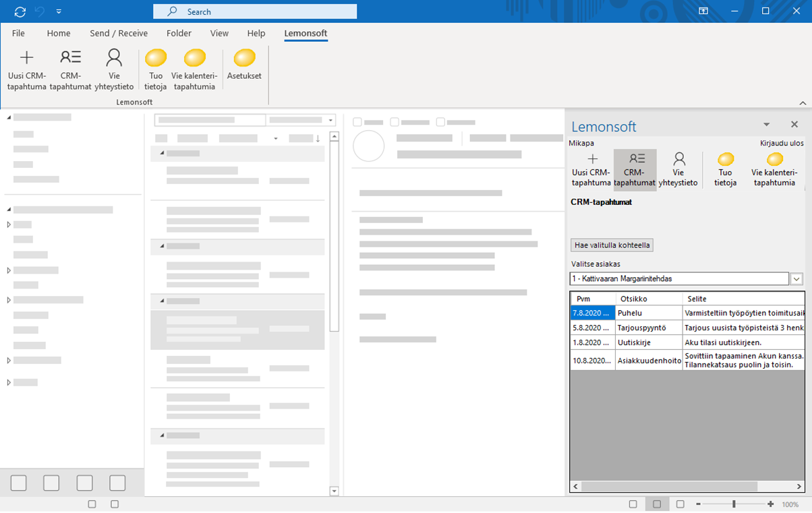Expand the Valitse asiakas dropdown arrow
Image resolution: width=812 pixels, height=513 pixels.
[796, 278]
